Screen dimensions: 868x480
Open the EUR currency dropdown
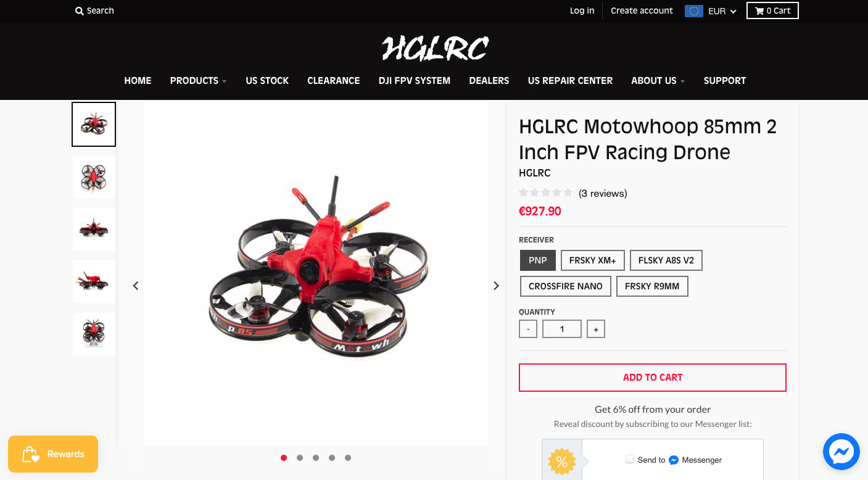[x=722, y=11]
